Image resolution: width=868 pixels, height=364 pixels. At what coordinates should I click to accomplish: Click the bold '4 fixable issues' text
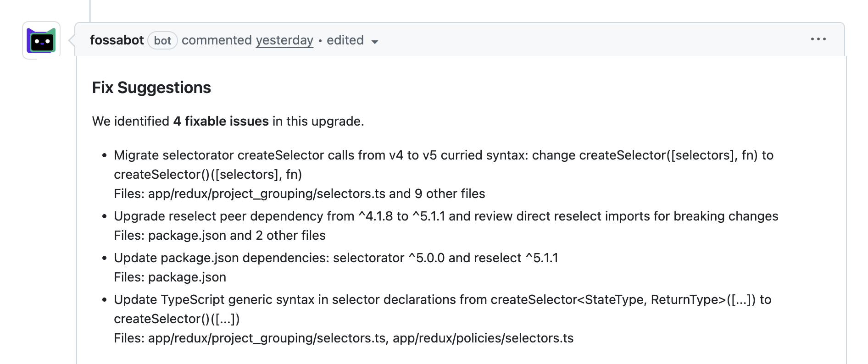(221, 121)
